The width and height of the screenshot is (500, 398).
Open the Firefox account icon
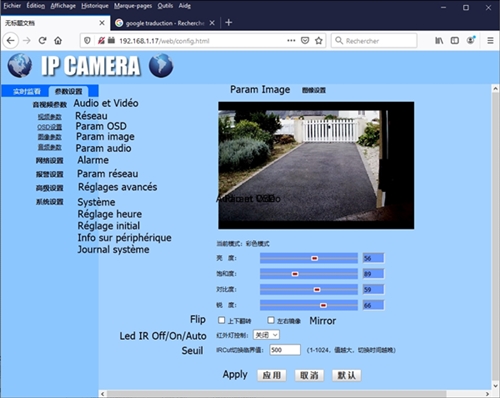[471, 40]
